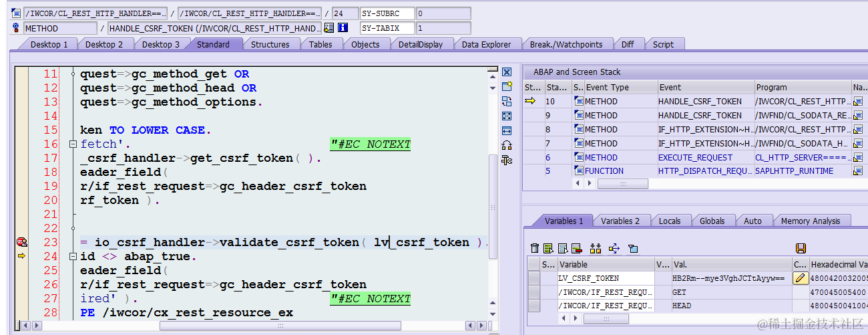Click the swap tool icon beside editor
This screenshot has height=335, width=868.
(x=507, y=101)
